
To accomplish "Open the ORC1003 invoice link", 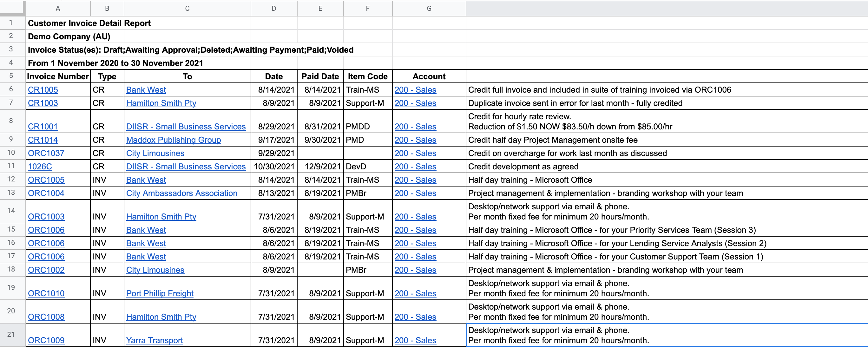I will click(x=46, y=217).
